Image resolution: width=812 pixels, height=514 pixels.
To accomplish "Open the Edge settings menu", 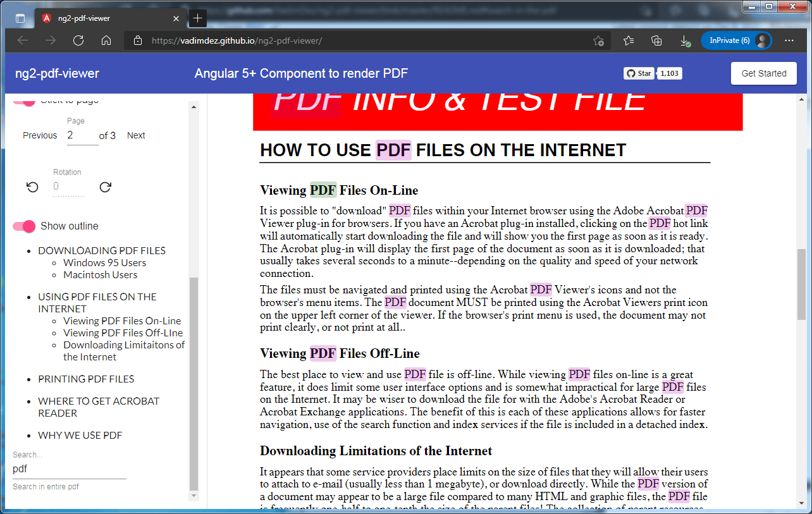I will coord(789,40).
